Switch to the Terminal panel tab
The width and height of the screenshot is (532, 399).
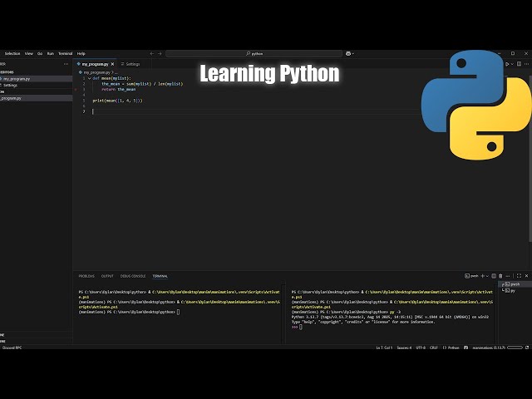coord(160,276)
